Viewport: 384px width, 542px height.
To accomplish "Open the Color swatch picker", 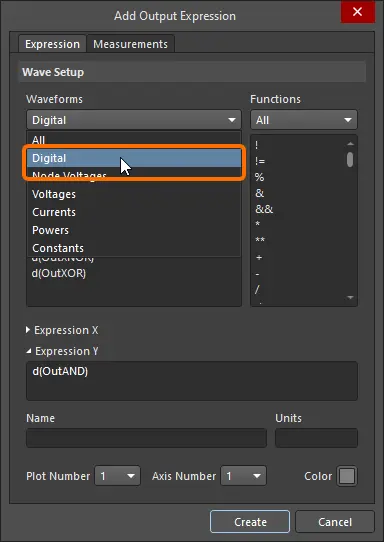I will [x=347, y=476].
